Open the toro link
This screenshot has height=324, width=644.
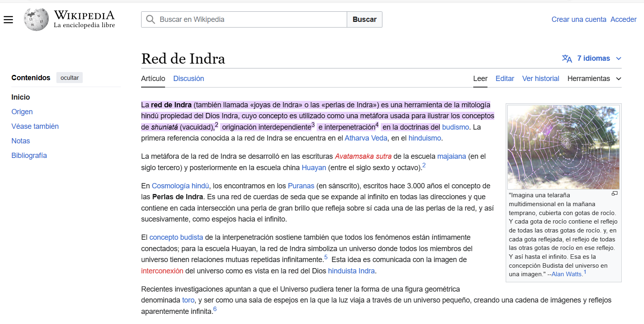click(188, 300)
